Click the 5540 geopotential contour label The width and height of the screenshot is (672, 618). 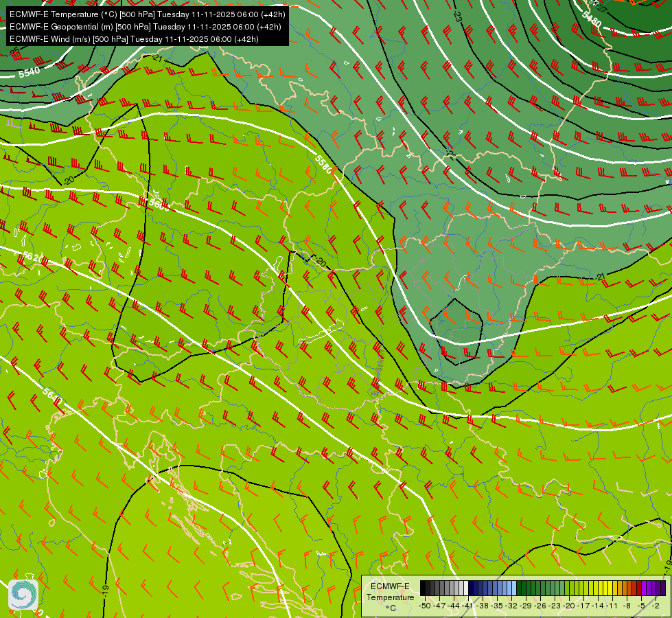[x=29, y=71]
